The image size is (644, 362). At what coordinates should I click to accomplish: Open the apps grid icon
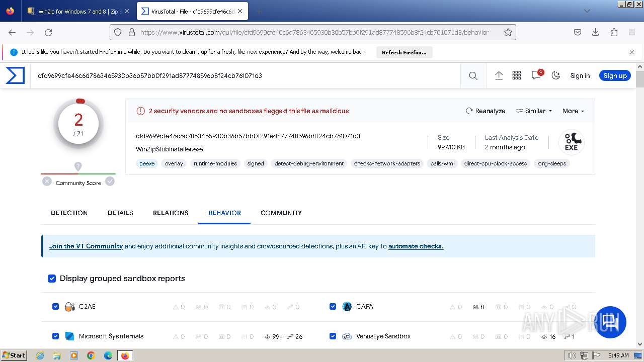[x=517, y=75]
